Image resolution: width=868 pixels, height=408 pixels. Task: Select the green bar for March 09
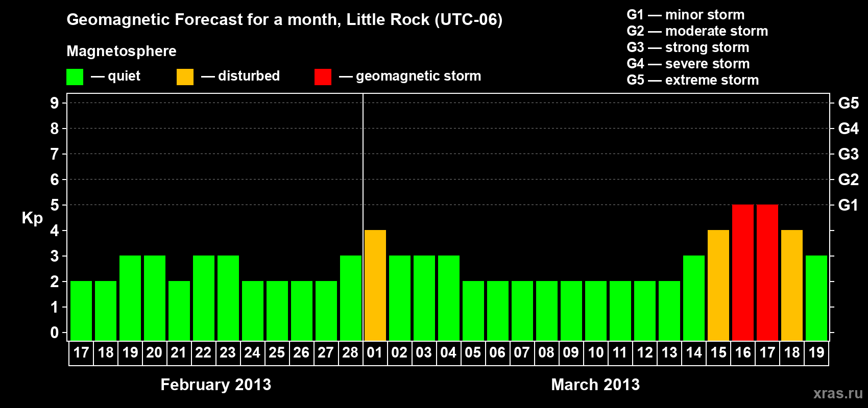(571, 311)
